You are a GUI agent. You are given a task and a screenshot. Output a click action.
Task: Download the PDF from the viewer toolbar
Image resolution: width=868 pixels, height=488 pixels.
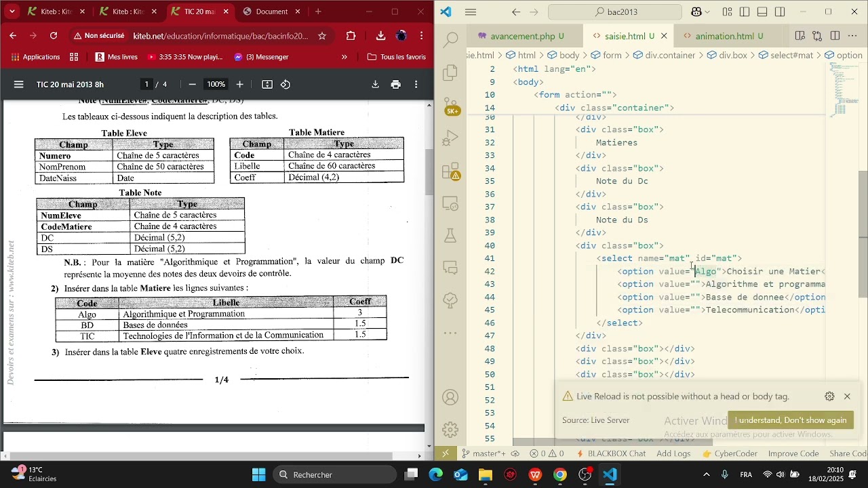coord(375,84)
